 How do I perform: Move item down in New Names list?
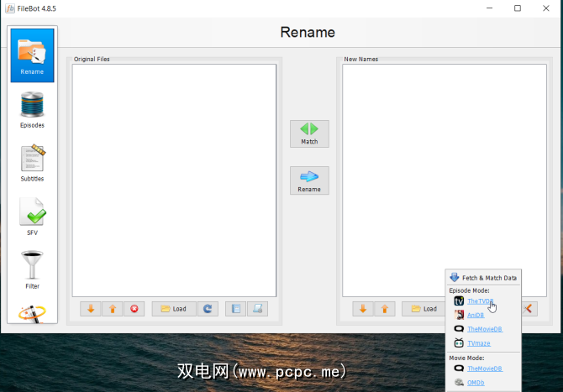coord(363,309)
